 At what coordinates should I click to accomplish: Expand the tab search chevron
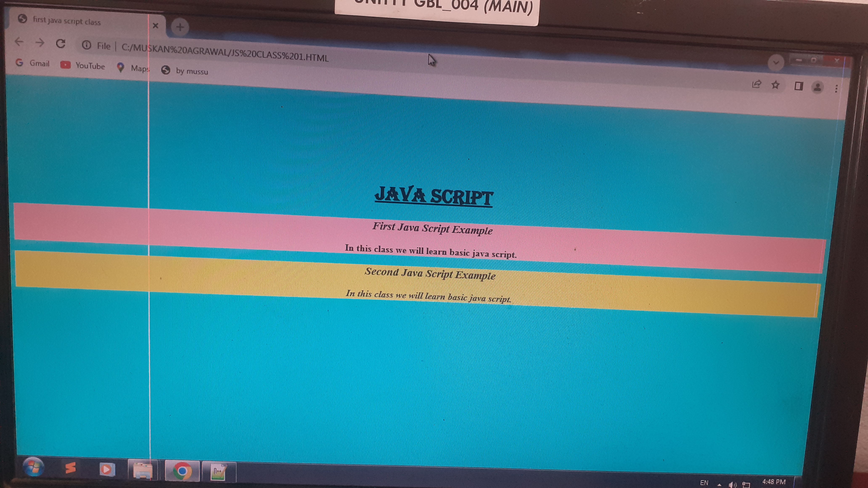click(776, 63)
